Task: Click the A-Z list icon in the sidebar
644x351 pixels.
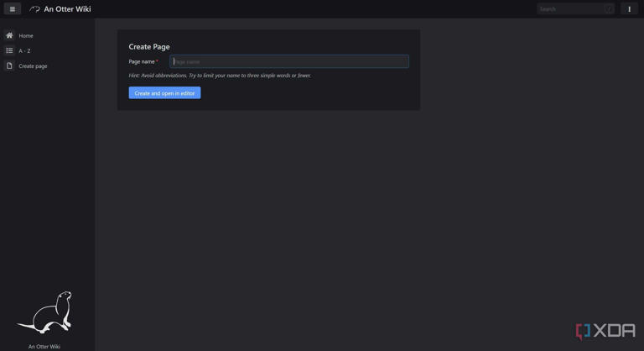Action: (9, 50)
